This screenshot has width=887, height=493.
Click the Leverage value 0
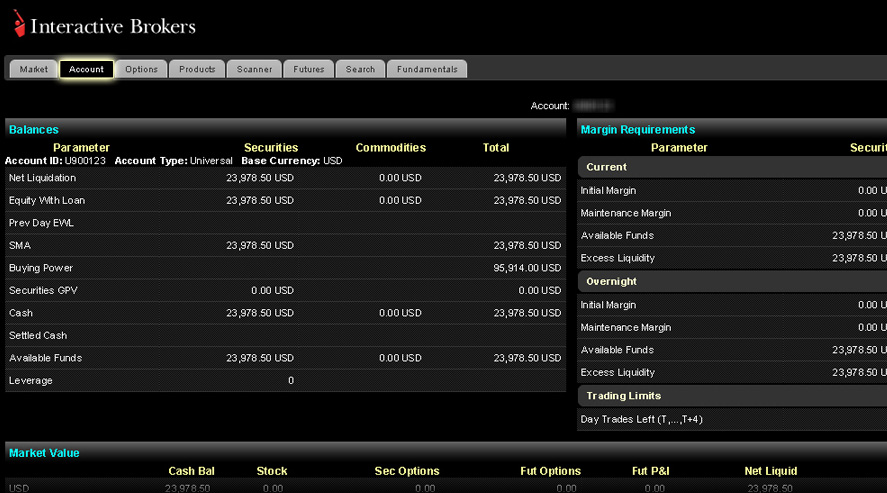click(291, 380)
